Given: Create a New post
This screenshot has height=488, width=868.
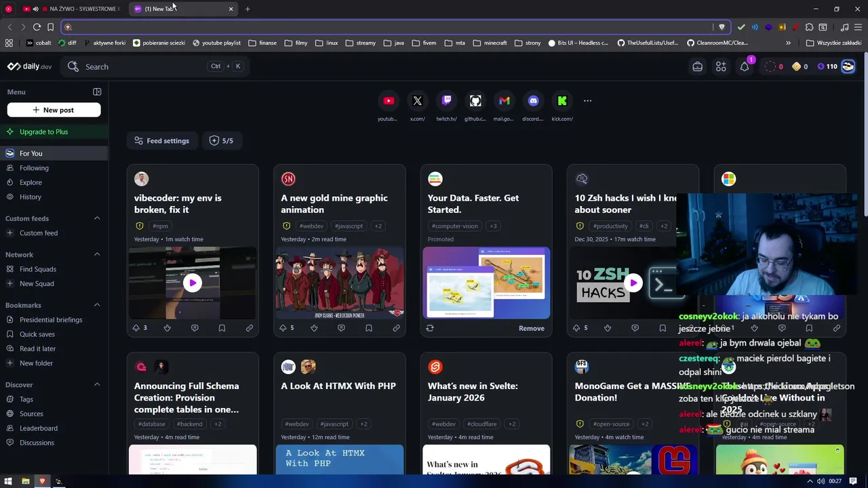Looking at the screenshot, I should 54,110.
